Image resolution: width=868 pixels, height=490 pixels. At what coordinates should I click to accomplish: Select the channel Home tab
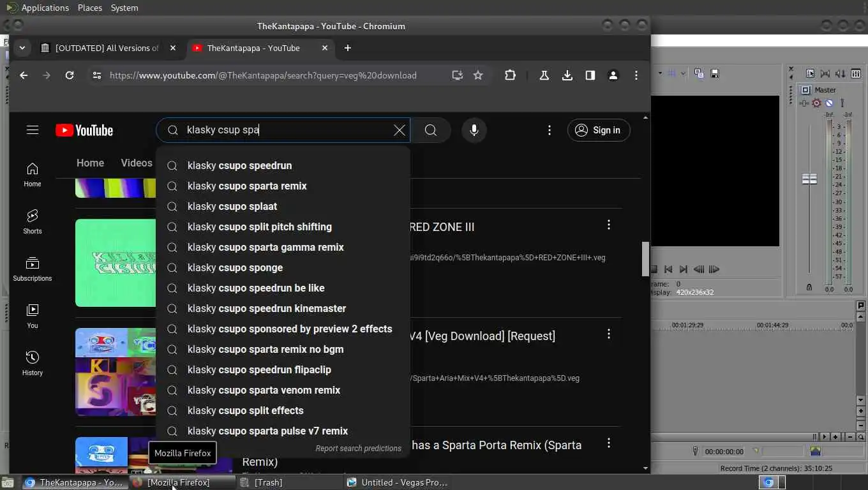point(90,163)
